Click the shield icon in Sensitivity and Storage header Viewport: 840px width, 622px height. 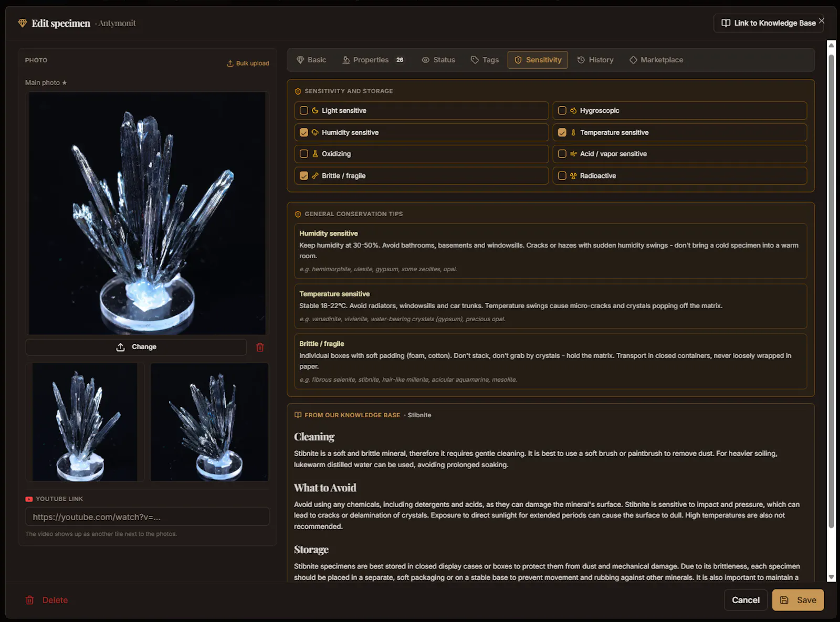click(x=298, y=91)
